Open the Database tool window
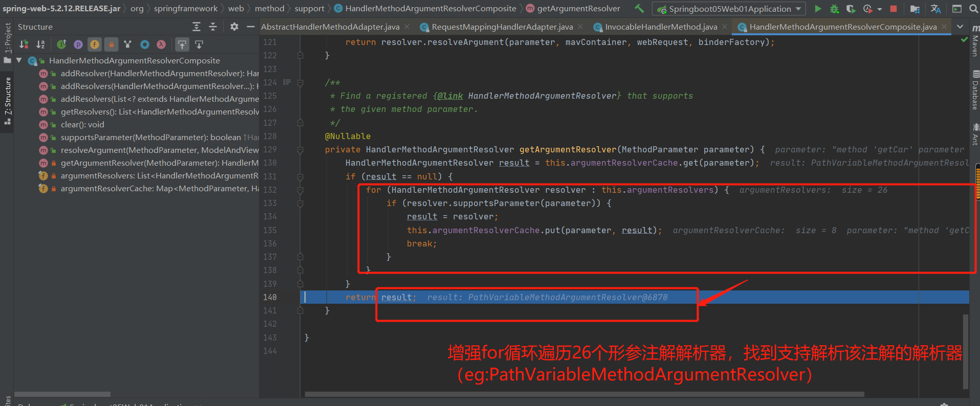 click(974, 91)
